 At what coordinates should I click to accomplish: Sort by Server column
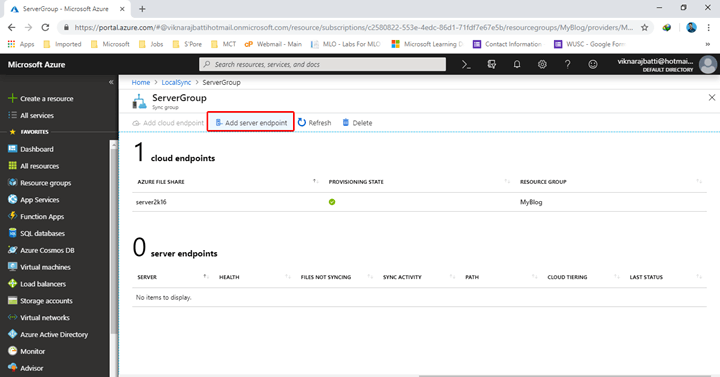click(147, 277)
